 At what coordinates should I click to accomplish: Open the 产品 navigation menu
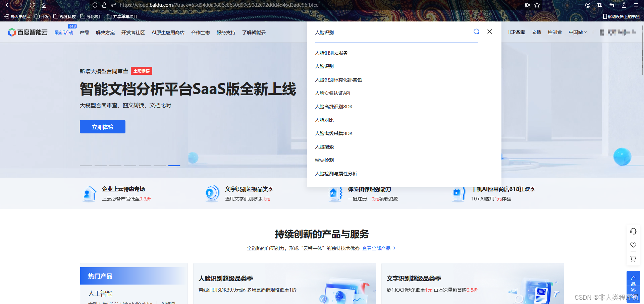pyautogui.click(x=85, y=33)
